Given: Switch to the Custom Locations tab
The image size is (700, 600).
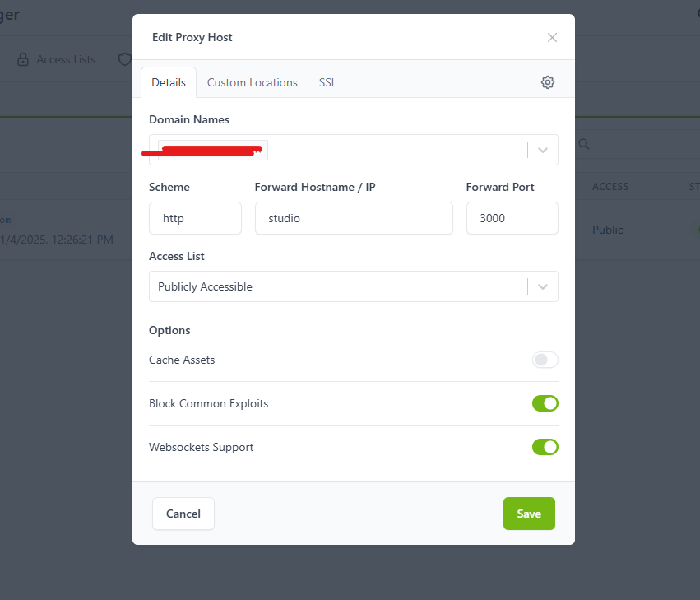Looking at the screenshot, I should pyautogui.click(x=253, y=82).
